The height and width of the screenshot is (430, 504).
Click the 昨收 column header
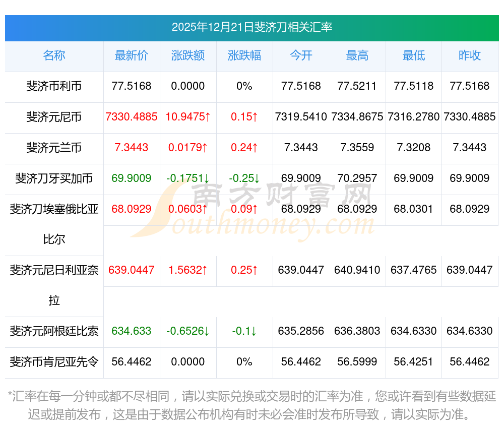coord(470,55)
